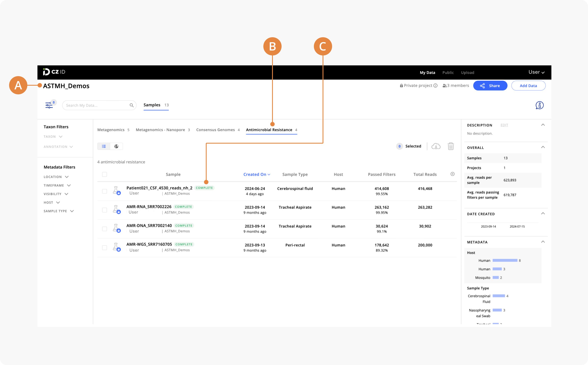Expand the Host filter dropdown
Screen dimensions: 588x365
[x=52, y=203]
